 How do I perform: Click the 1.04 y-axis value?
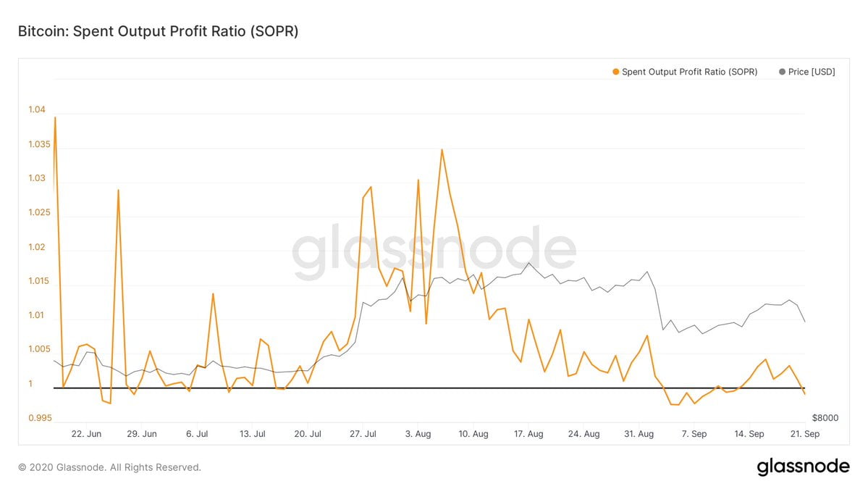click(x=36, y=110)
